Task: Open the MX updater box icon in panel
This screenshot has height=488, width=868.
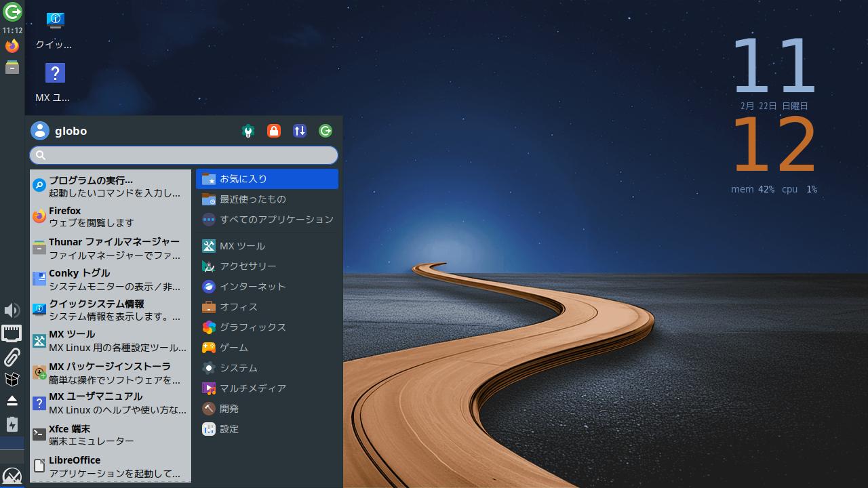Action: coord(12,379)
